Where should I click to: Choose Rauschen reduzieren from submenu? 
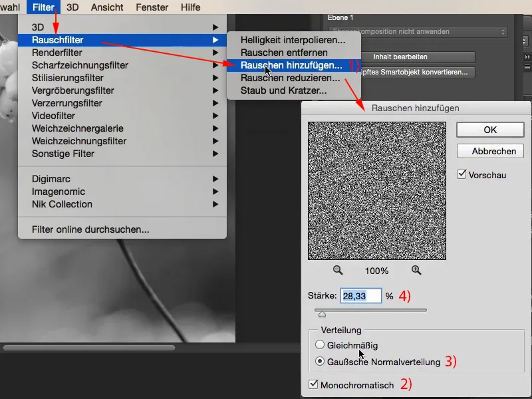coord(293,78)
